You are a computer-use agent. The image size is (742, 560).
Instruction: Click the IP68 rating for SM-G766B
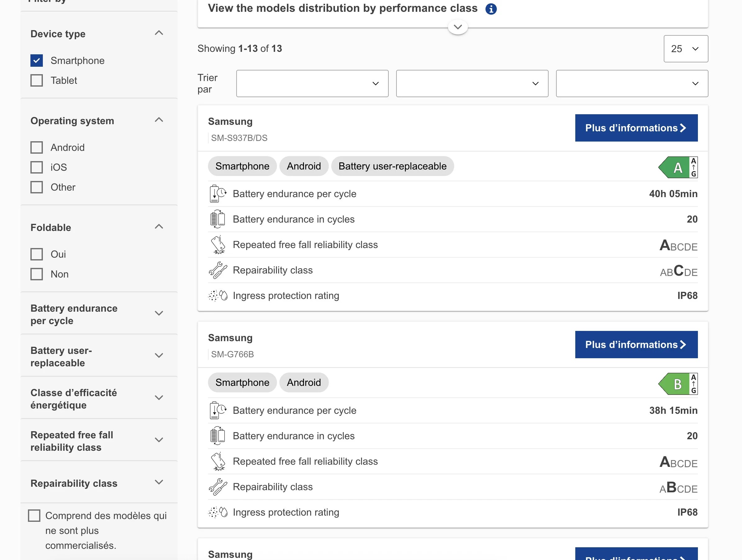(687, 513)
